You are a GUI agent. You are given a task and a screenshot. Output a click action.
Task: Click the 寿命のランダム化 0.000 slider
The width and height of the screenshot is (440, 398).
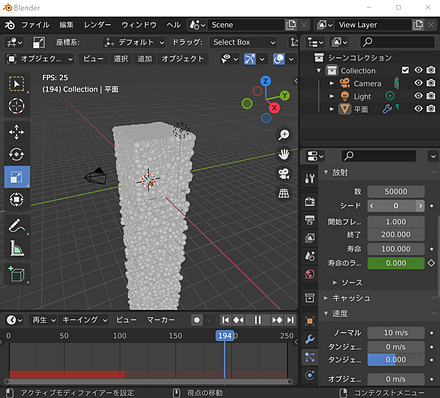(x=396, y=263)
